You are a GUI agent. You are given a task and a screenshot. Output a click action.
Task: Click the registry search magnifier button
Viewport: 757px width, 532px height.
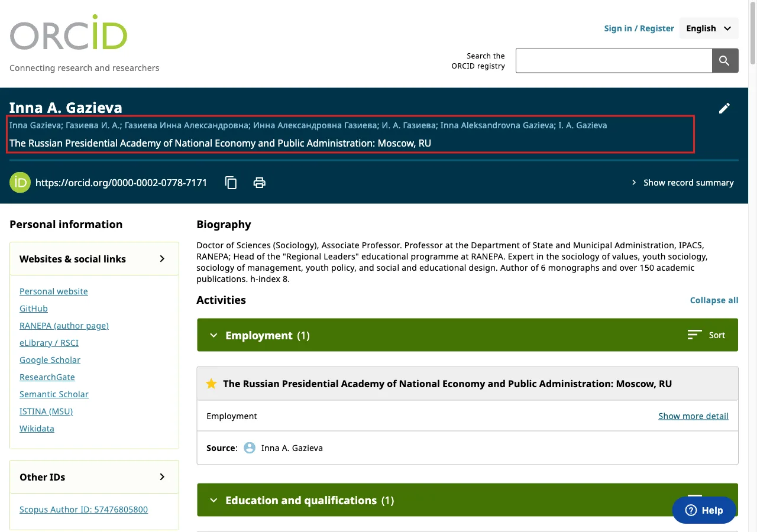click(x=725, y=61)
